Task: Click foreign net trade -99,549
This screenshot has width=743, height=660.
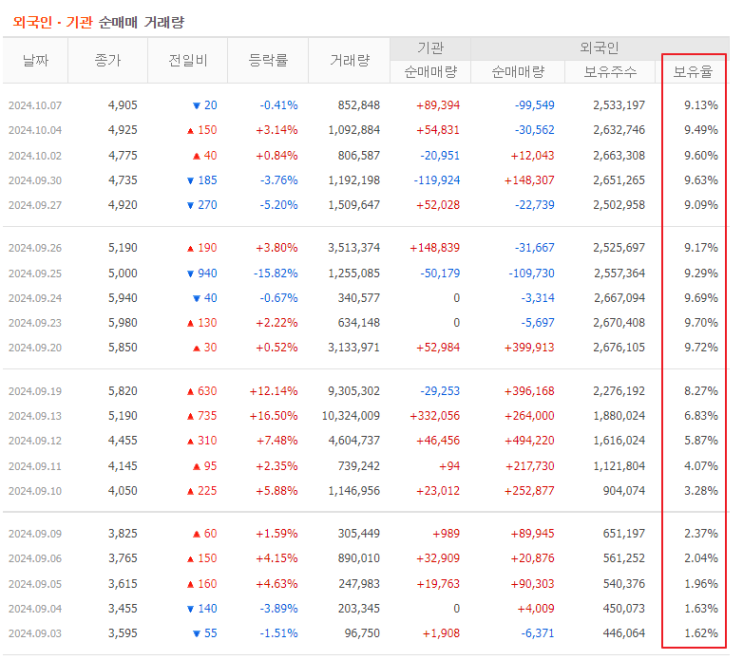Action: pyautogui.click(x=535, y=105)
